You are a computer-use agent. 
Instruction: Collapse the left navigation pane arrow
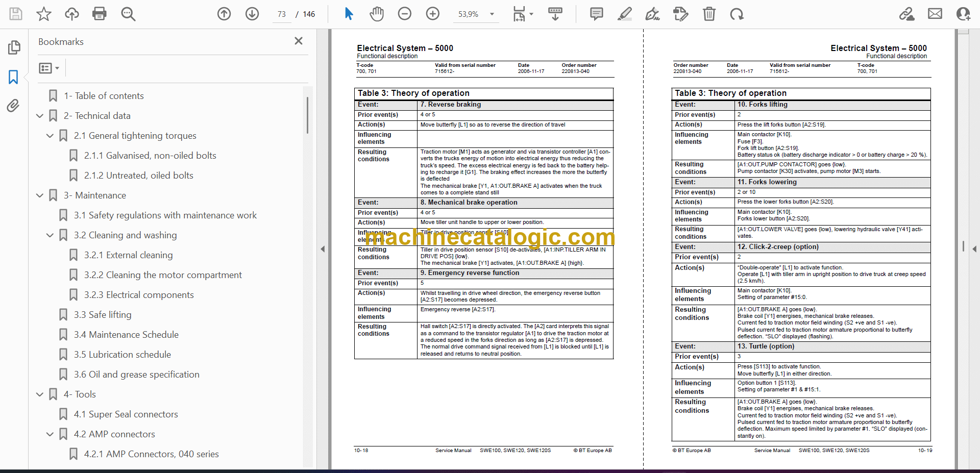[x=323, y=249]
